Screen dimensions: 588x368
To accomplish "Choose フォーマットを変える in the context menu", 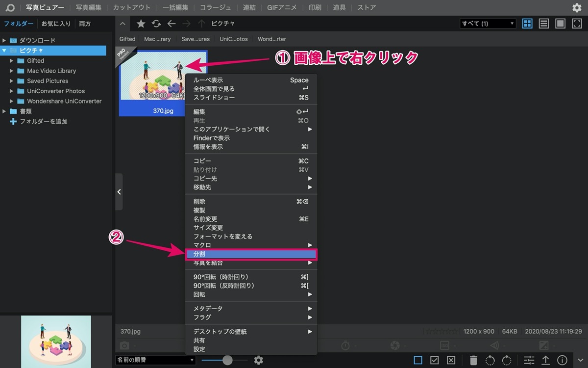I will coord(251,237).
